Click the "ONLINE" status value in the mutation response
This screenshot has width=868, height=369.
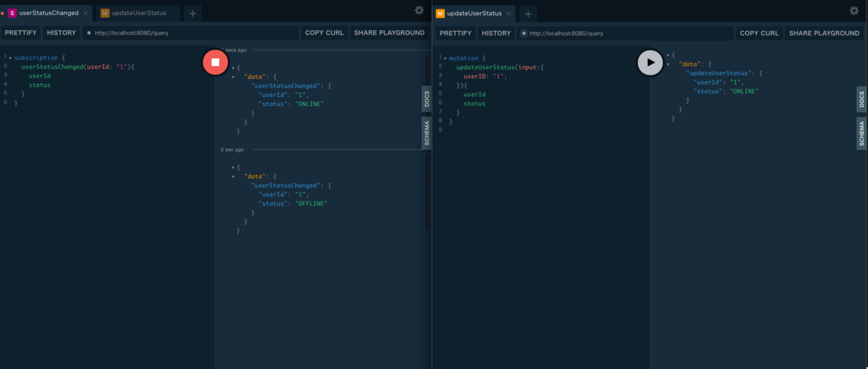point(743,91)
